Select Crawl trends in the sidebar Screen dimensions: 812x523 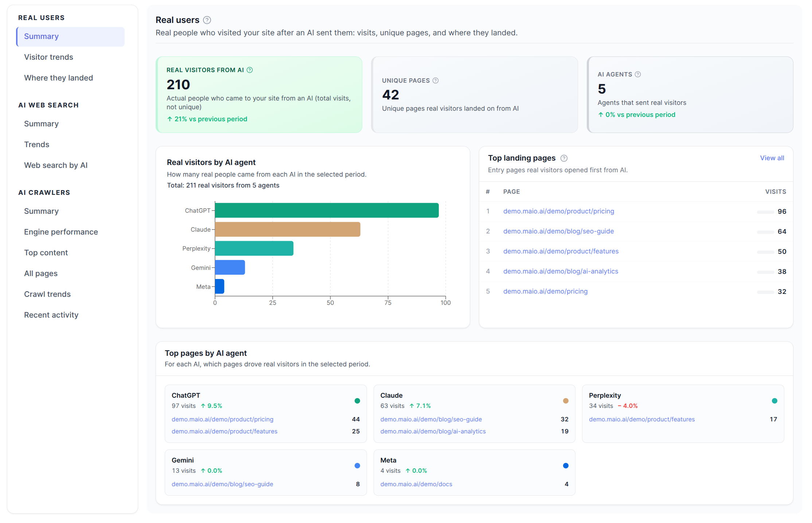[47, 294]
